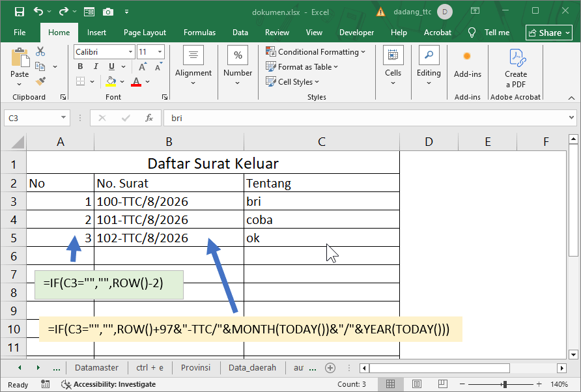Click the Form icon in Quick Access Toolbar
Viewport: 581px width, 392px height.
(x=89, y=12)
